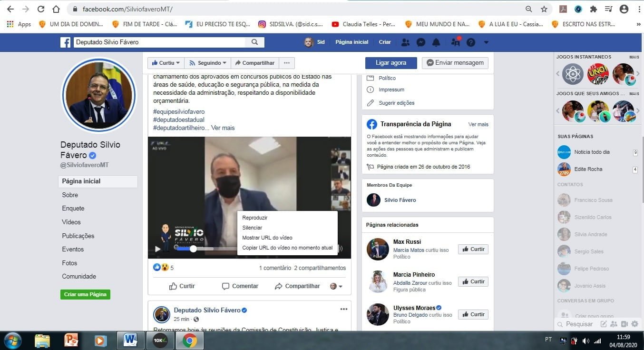Click Criar uma Página button
Screen dimensions: 644x350
click(85, 294)
